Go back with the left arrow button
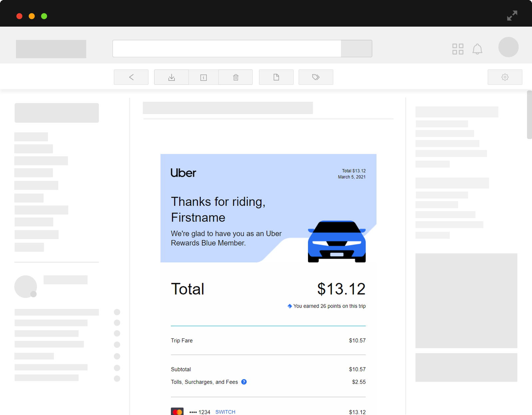Viewport: 532px width, 415px height. click(131, 77)
